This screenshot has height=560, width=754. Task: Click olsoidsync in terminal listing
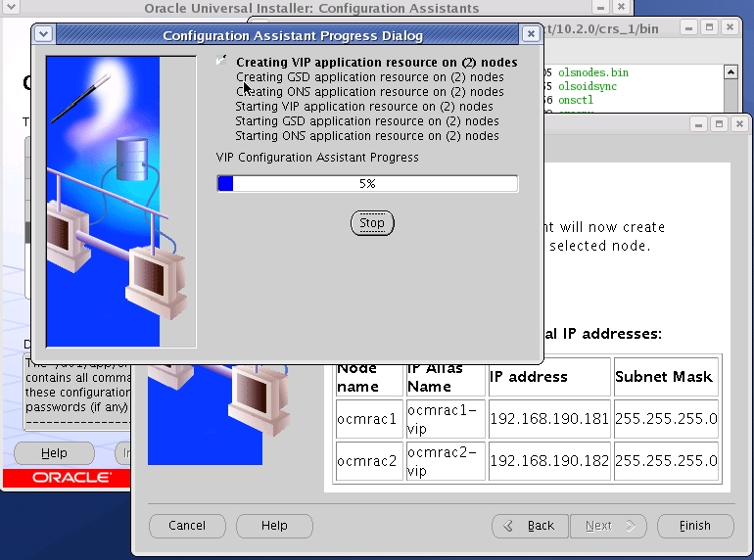tap(588, 86)
